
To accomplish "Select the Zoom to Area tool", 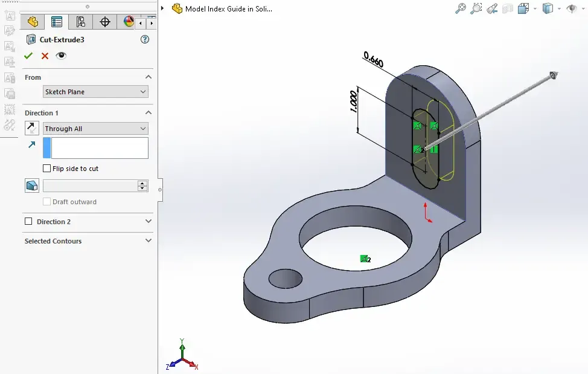I will pos(476,8).
